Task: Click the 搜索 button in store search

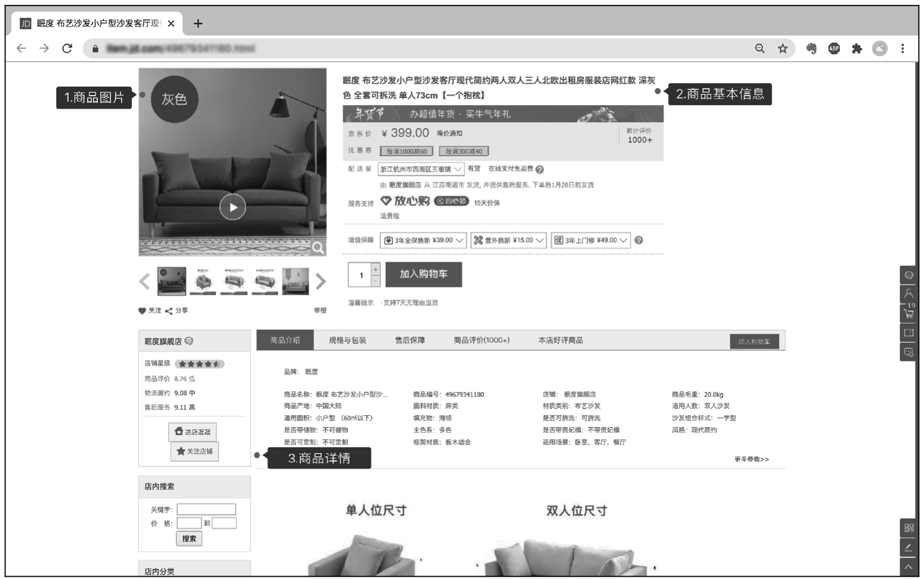Action: (x=189, y=539)
